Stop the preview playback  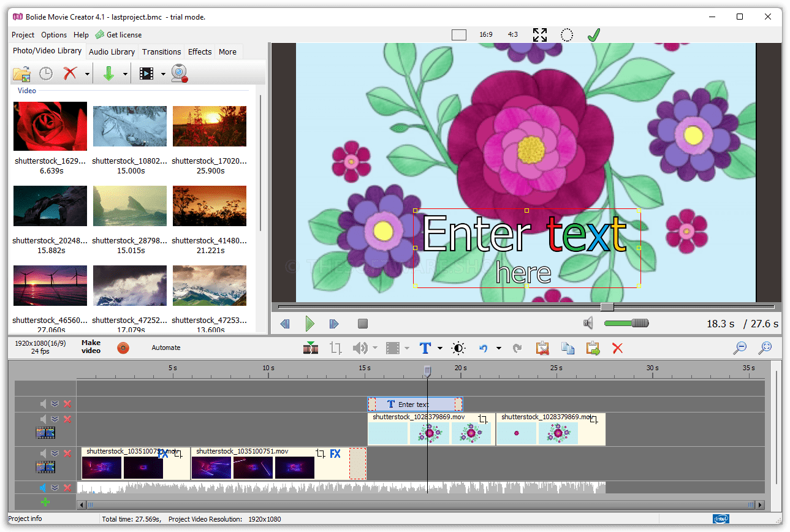click(362, 323)
